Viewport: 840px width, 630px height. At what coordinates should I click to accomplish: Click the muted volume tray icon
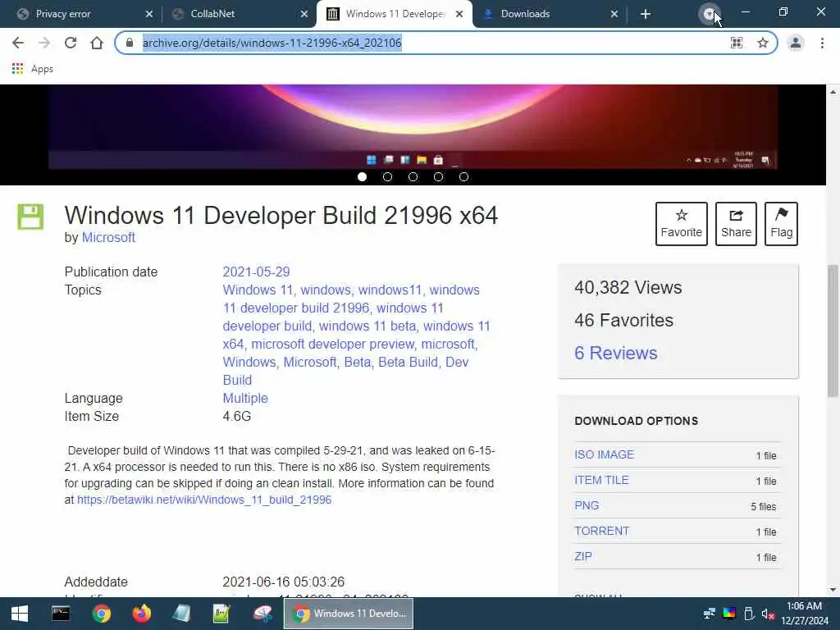tap(768, 614)
